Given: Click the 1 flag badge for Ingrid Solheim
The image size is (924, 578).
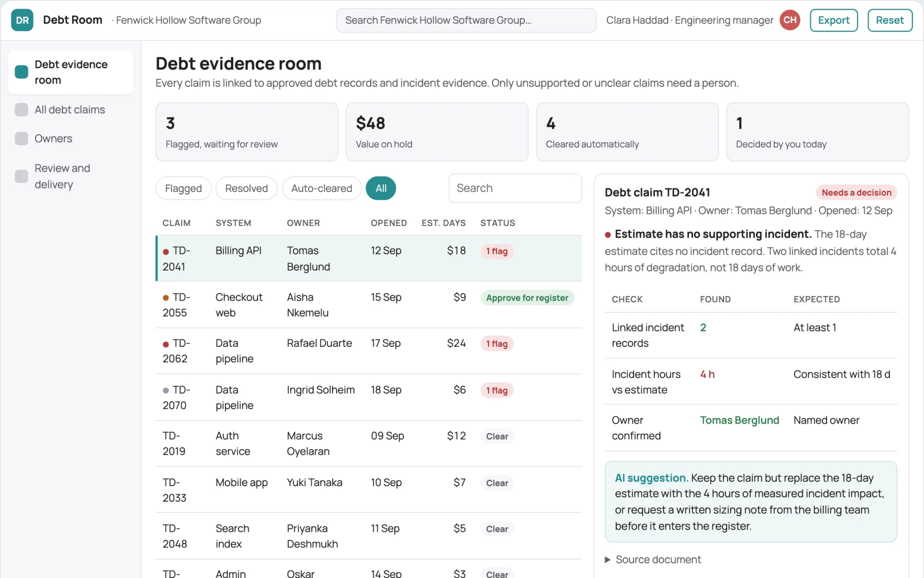Looking at the screenshot, I should click(x=497, y=391).
